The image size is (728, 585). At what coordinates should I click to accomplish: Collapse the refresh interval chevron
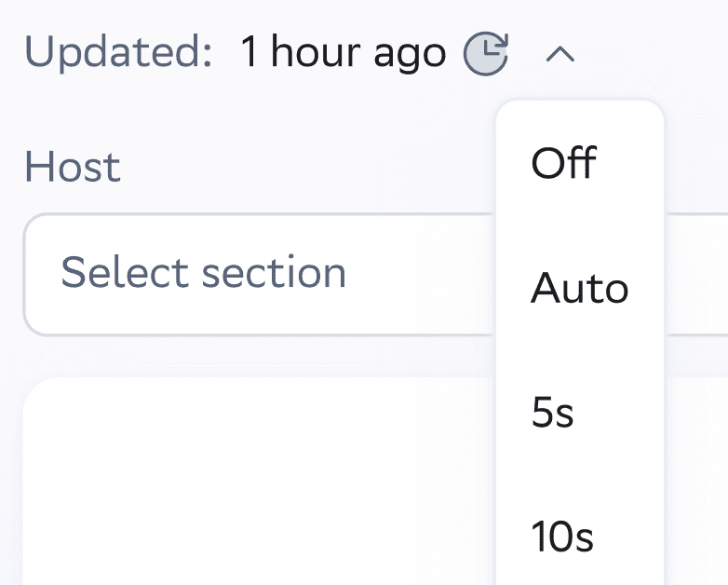[x=559, y=55]
